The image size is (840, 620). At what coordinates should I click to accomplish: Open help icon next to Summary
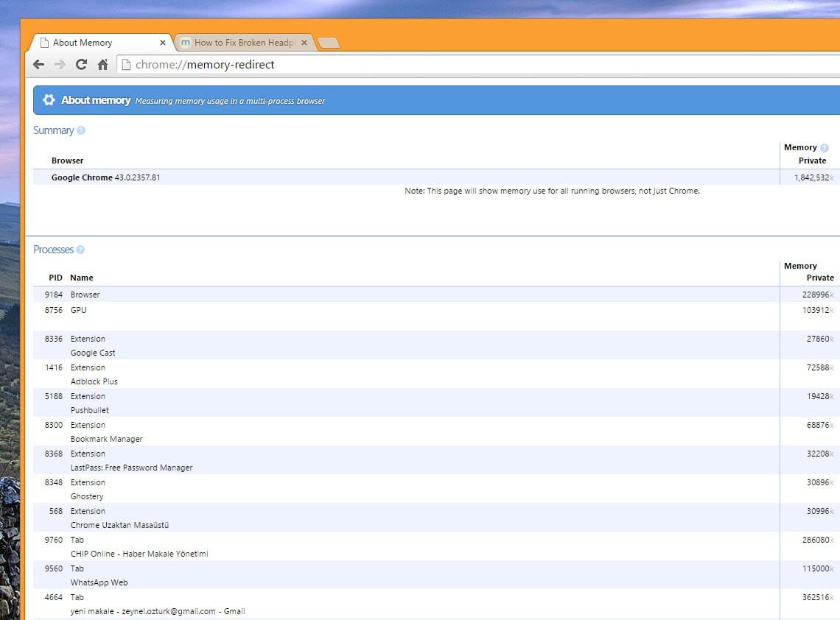tap(81, 130)
